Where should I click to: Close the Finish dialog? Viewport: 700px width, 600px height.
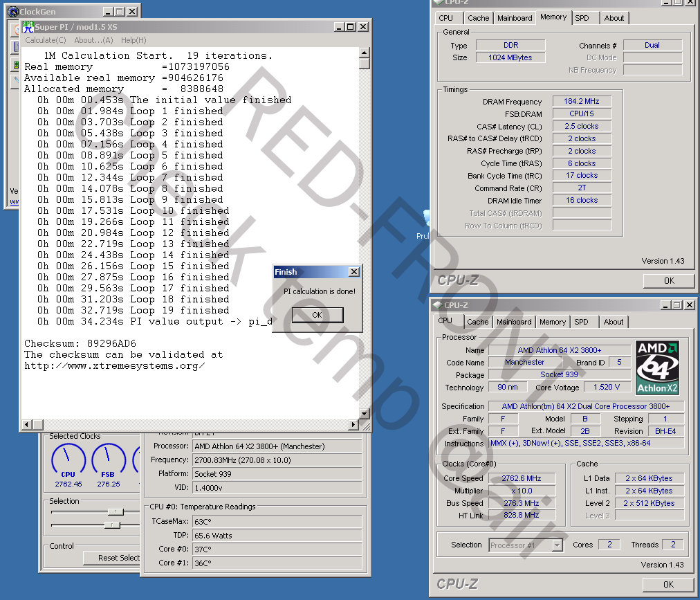coord(354,272)
